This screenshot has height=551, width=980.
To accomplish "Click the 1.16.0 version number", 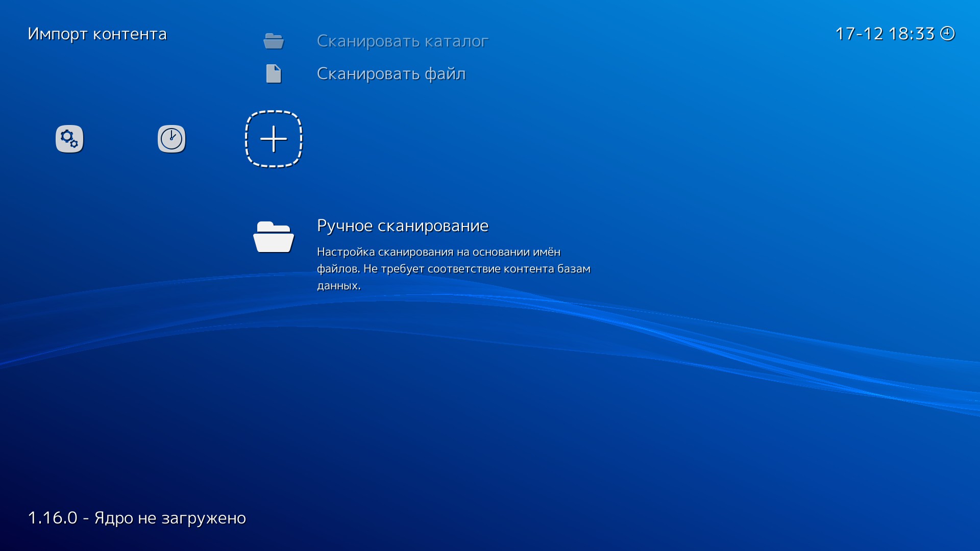I will [52, 518].
